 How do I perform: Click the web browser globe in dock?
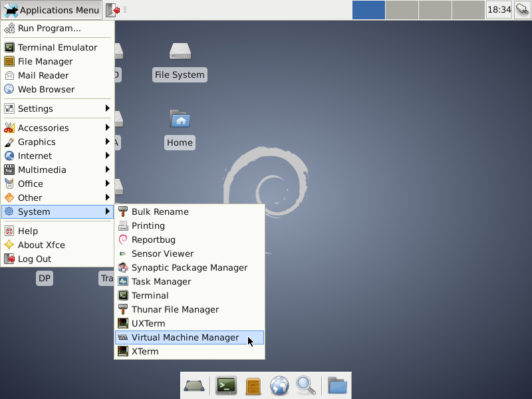[279, 385]
